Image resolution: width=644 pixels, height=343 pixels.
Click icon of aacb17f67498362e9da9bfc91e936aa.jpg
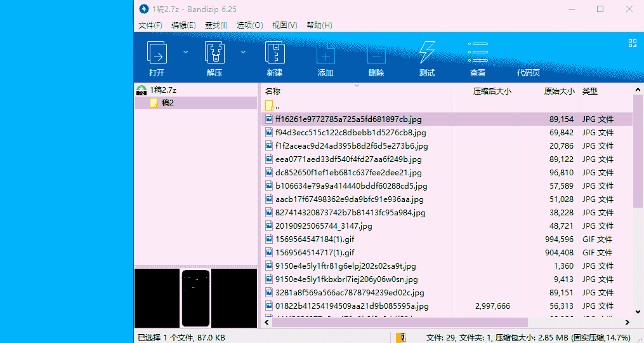269,199
